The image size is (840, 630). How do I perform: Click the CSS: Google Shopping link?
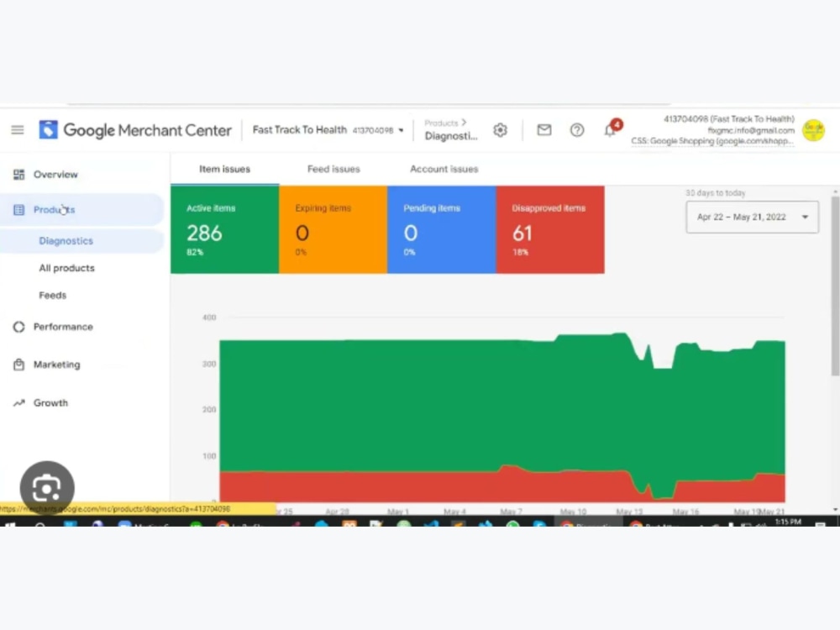click(712, 141)
